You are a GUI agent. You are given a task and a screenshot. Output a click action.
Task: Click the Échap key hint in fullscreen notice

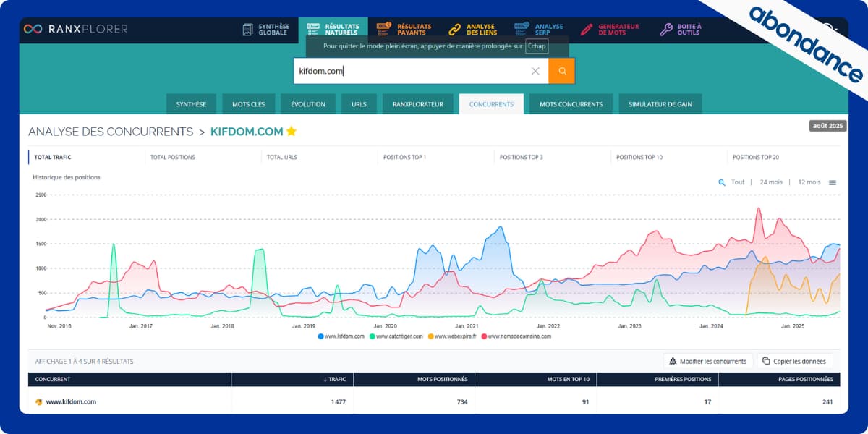point(536,46)
